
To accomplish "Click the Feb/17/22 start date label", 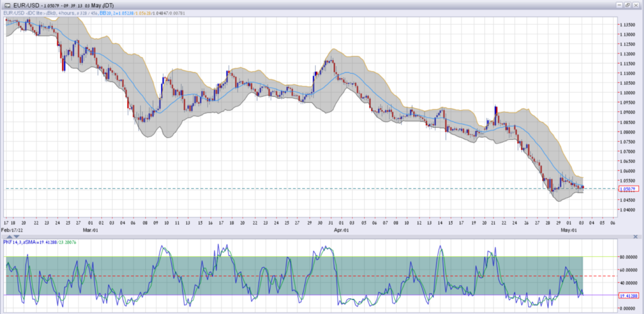I will coord(15,230).
